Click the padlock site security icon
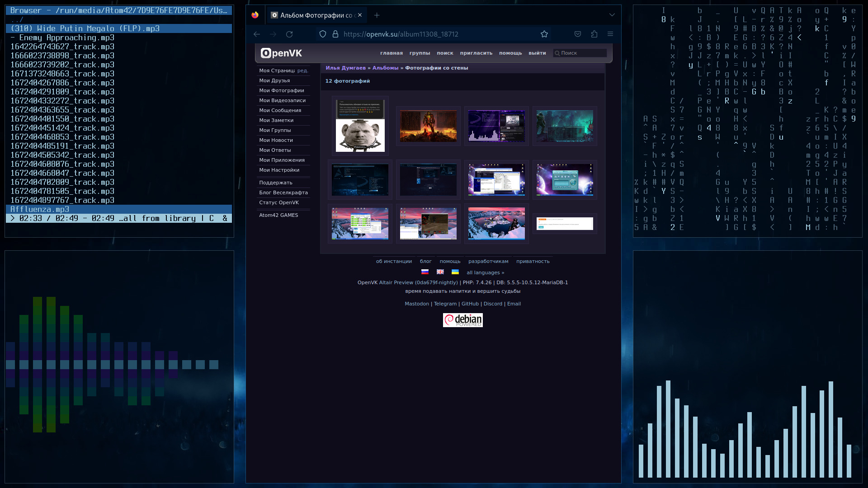This screenshot has height=488, width=868. 335,34
